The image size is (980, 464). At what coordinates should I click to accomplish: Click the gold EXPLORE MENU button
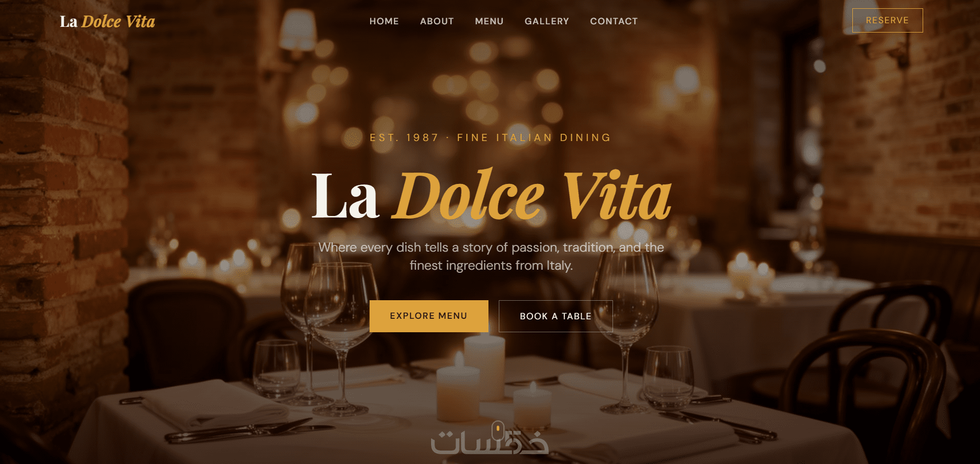(428, 316)
